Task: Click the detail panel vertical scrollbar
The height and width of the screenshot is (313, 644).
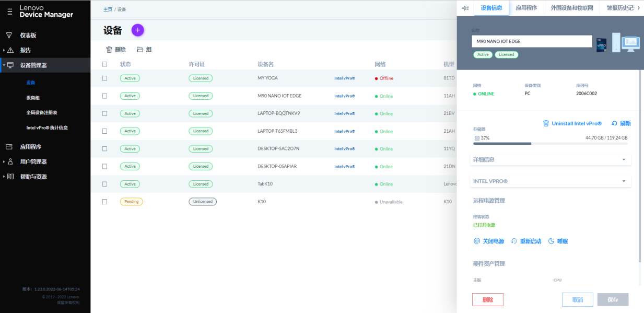Action: pyautogui.click(x=641, y=167)
